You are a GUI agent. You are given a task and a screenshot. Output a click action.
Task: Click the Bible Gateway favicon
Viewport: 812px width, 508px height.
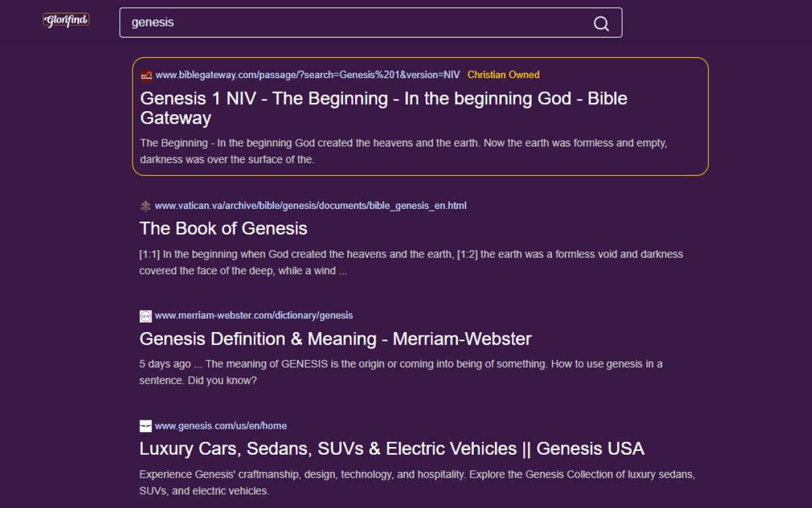(x=146, y=76)
